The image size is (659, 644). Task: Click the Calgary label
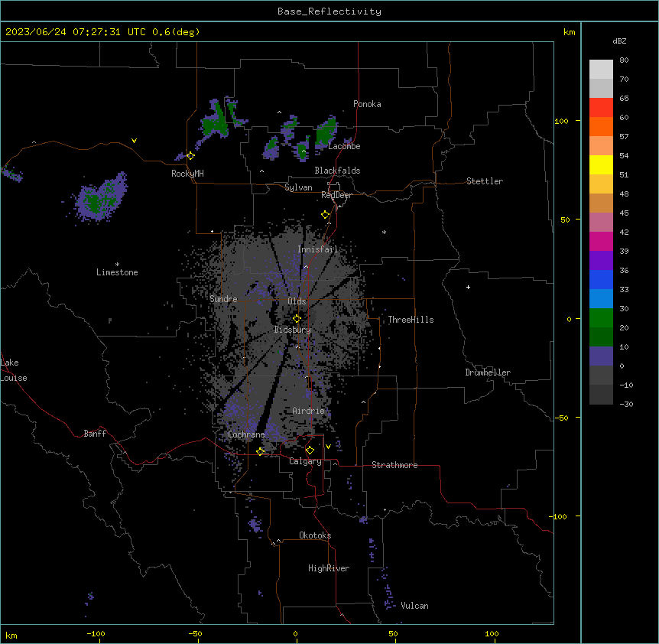[305, 461]
